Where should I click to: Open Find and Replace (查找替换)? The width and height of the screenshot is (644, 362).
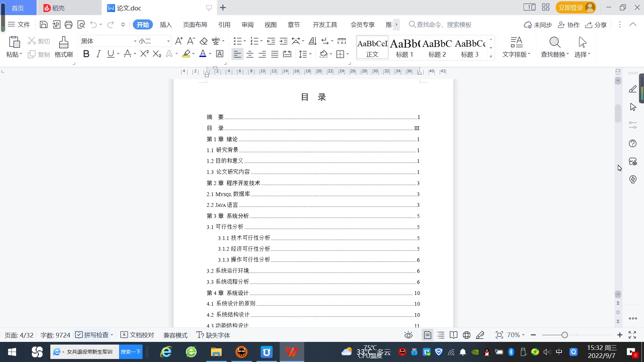click(x=554, y=47)
